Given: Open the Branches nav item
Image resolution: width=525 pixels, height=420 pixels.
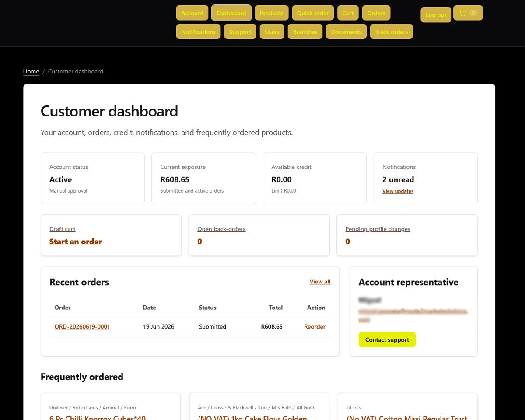Looking at the screenshot, I should (x=305, y=31).
